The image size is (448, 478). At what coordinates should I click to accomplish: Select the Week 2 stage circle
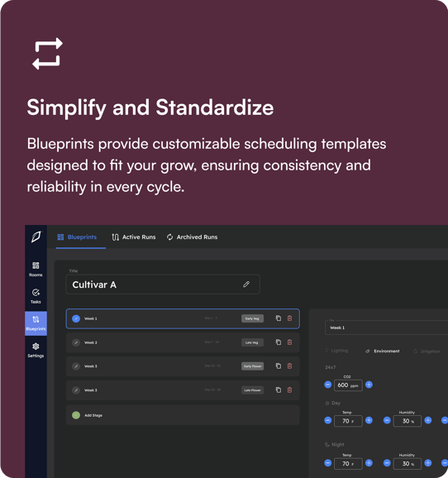(x=76, y=342)
